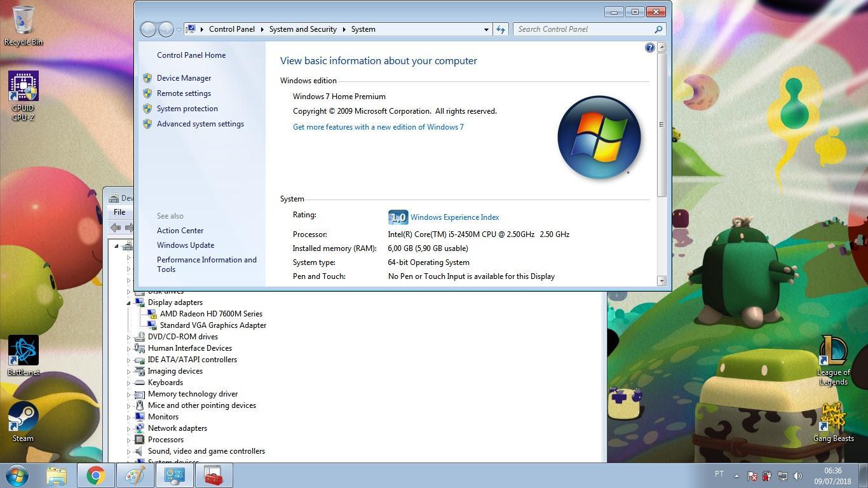Viewport: 868px width, 488px height.
Task: Click the shield icon next to Device Manager
Action: (x=147, y=78)
